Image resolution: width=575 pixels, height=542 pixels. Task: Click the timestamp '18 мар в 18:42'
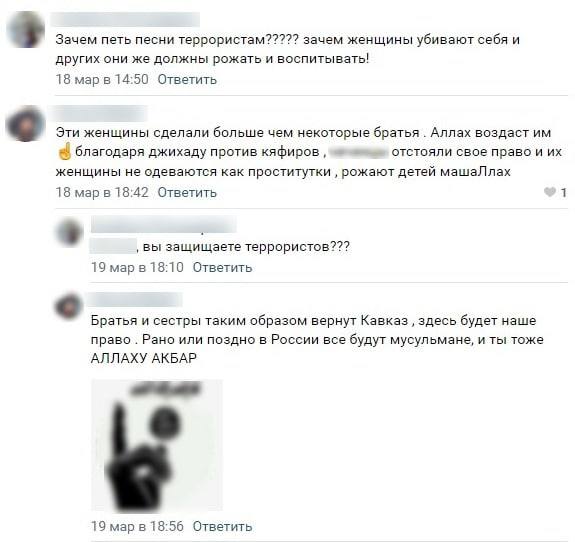tap(102, 193)
